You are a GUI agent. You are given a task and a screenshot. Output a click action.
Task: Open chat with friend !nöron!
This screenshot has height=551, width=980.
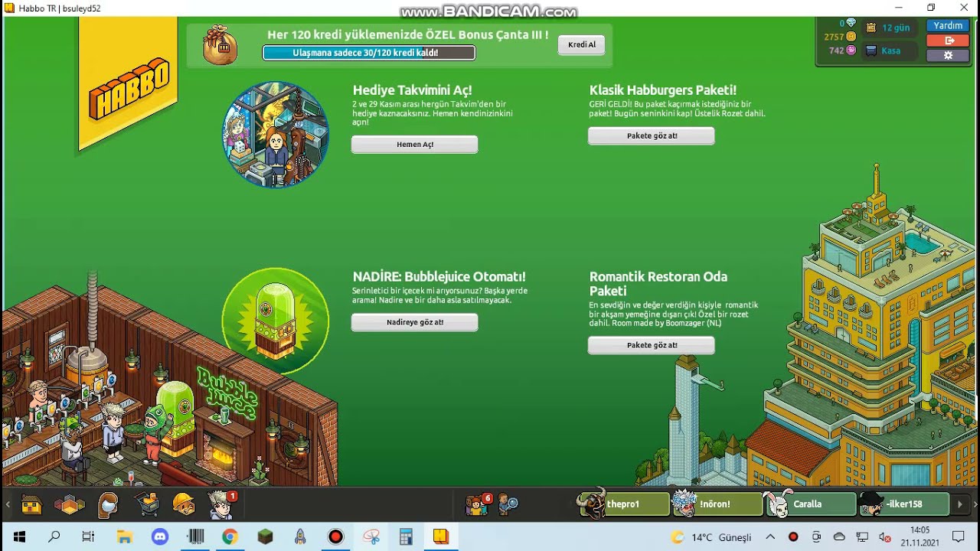click(x=717, y=504)
